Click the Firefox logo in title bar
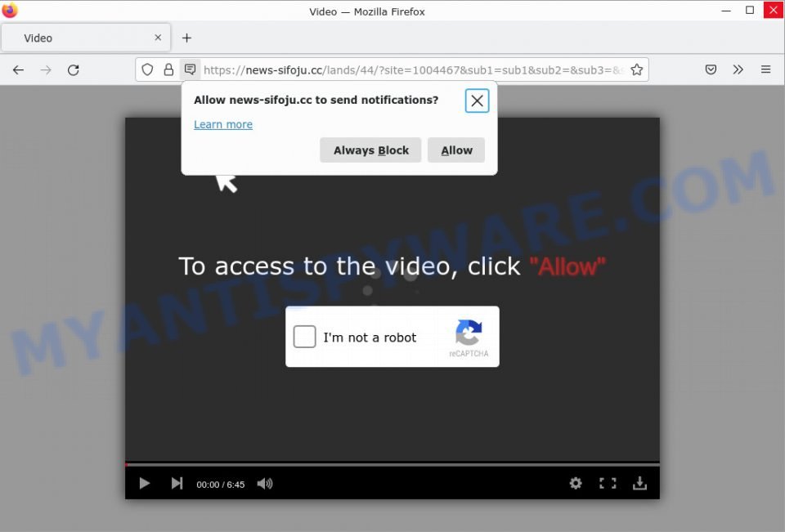The image size is (785, 532). pos(10,10)
